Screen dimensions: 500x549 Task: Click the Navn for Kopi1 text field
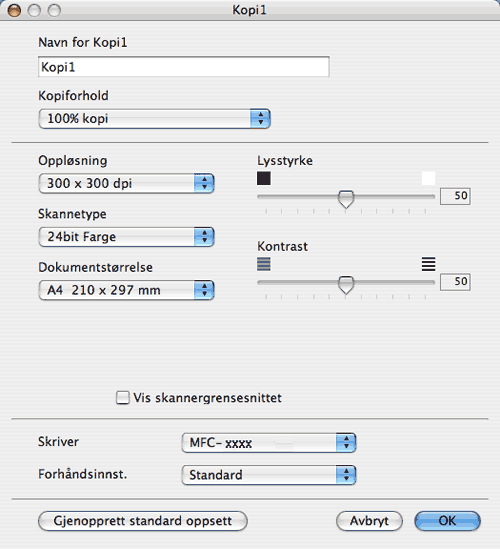[184, 67]
